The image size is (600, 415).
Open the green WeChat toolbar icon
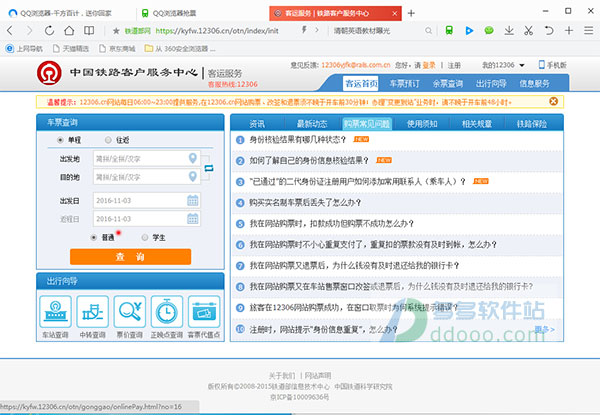pyautogui.click(x=489, y=31)
